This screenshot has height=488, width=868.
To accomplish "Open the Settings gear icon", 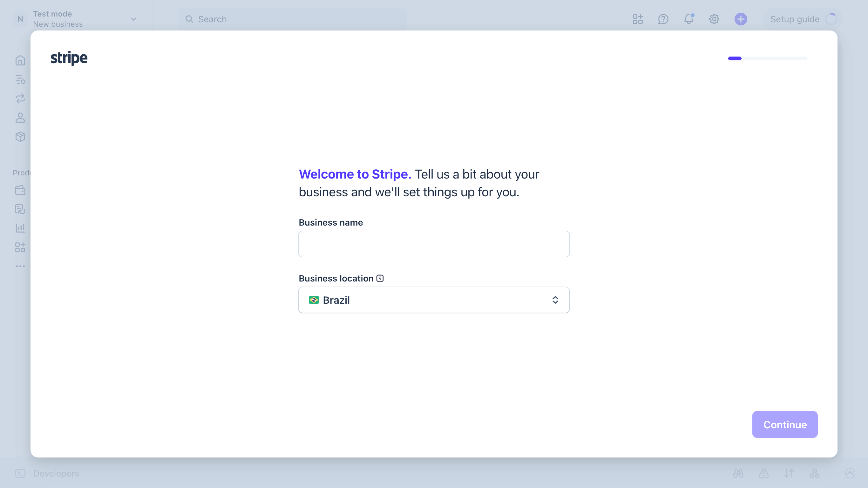I will 714,19.
